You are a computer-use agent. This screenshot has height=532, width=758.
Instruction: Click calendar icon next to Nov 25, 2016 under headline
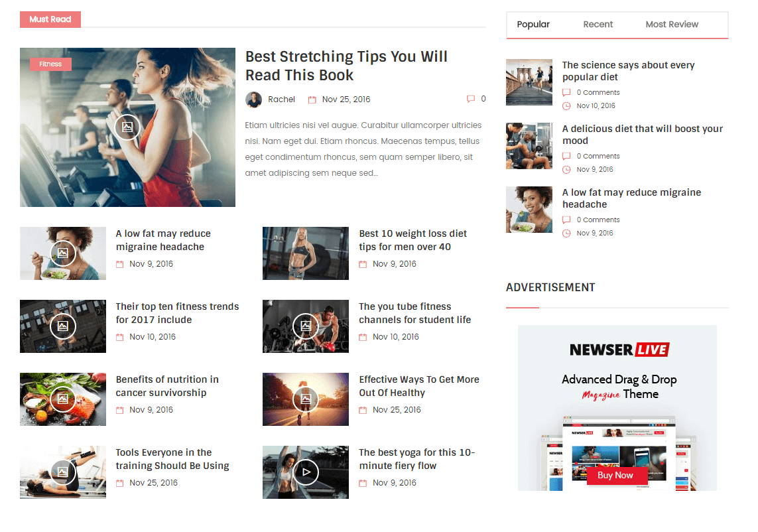312,100
